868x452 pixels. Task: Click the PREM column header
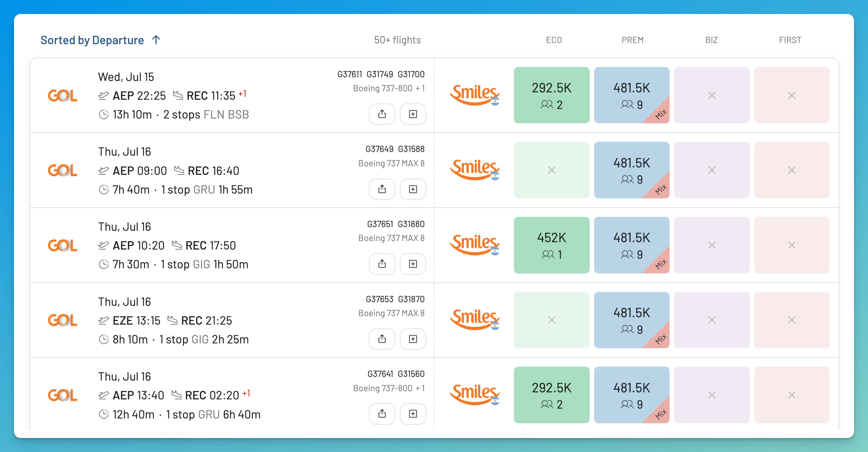[x=632, y=40]
